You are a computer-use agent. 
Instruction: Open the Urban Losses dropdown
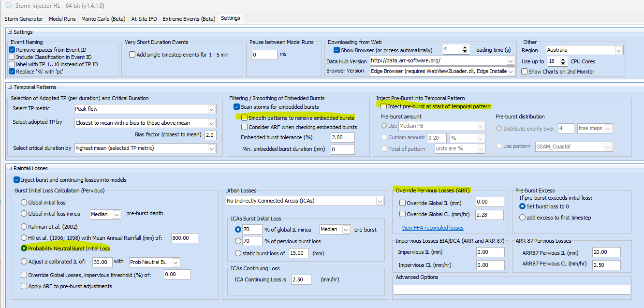point(381,201)
